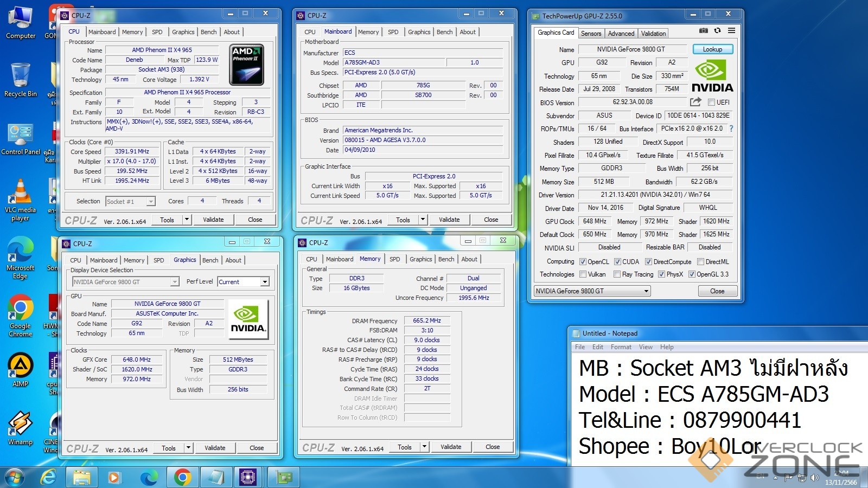The image size is (868, 488).
Task: Click the BIOS export share icon
Action: click(x=695, y=102)
